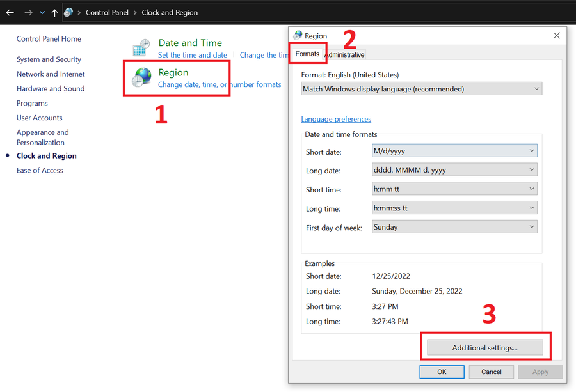Viewport: 576px width, 392px height.
Task: Click the example date 12/25/2022
Action: (x=391, y=276)
